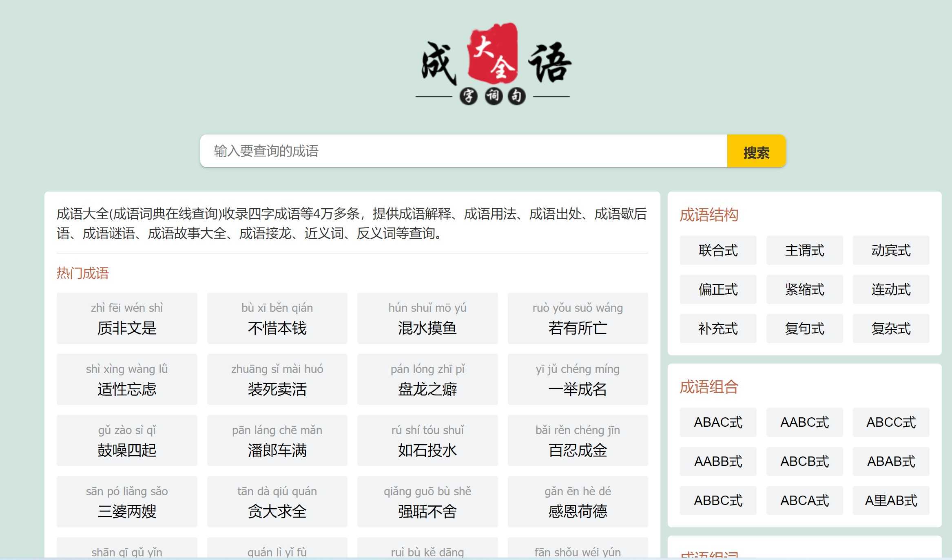Open the idiom 若有所亡
952x560 pixels.
pyautogui.click(x=578, y=318)
